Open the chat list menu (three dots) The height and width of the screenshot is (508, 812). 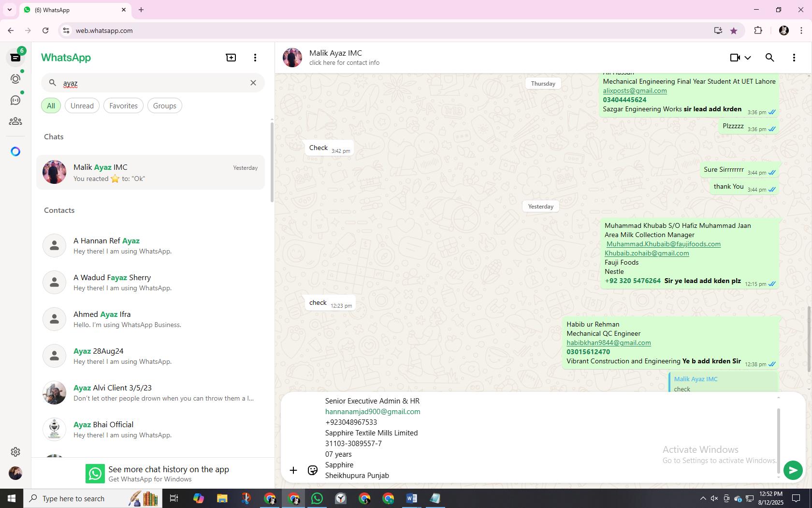tap(255, 58)
